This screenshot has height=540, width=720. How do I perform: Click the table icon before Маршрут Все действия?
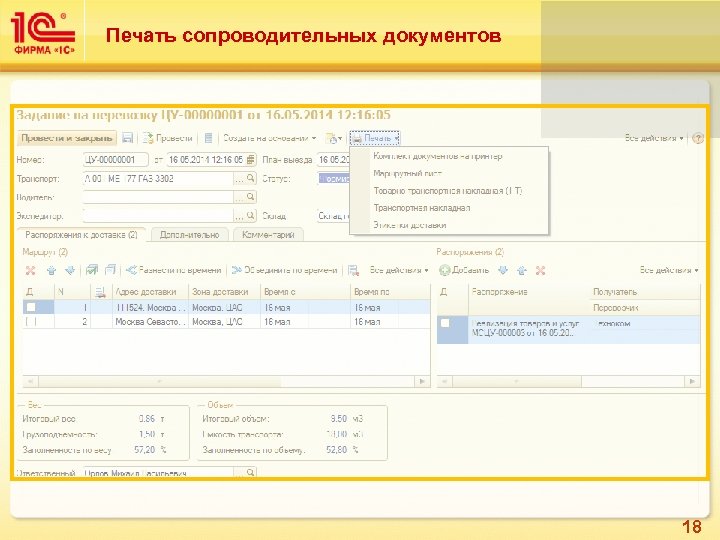tap(353, 270)
